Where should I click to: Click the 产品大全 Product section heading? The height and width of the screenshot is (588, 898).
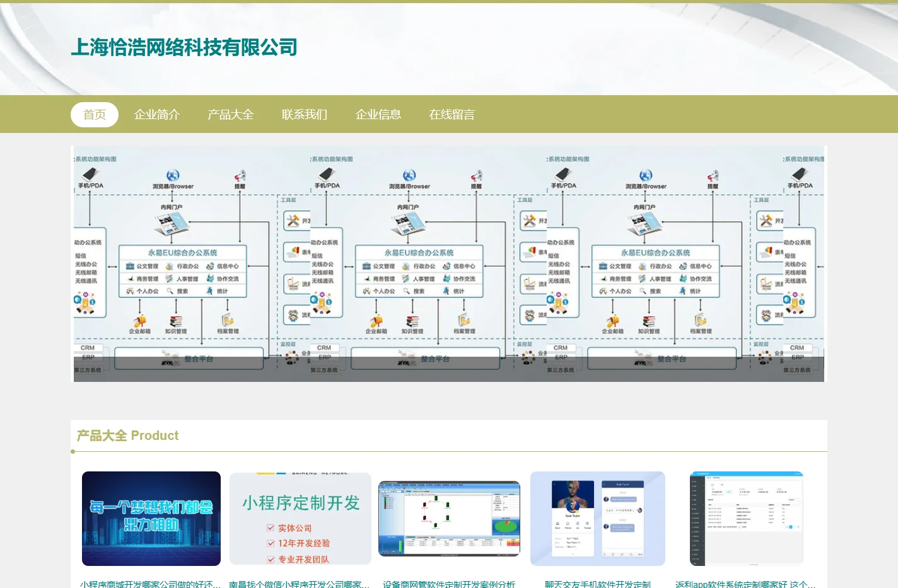[x=128, y=435]
